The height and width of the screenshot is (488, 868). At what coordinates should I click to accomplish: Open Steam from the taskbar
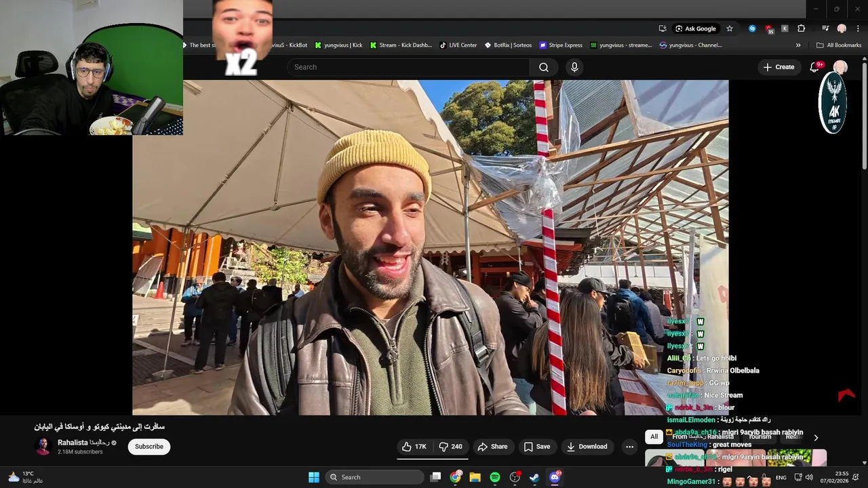click(x=534, y=477)
